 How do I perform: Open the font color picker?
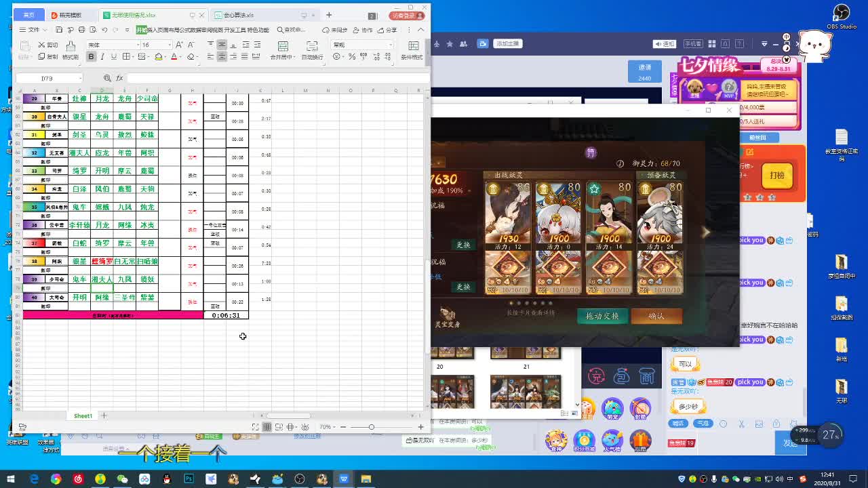tap(174, 56)
